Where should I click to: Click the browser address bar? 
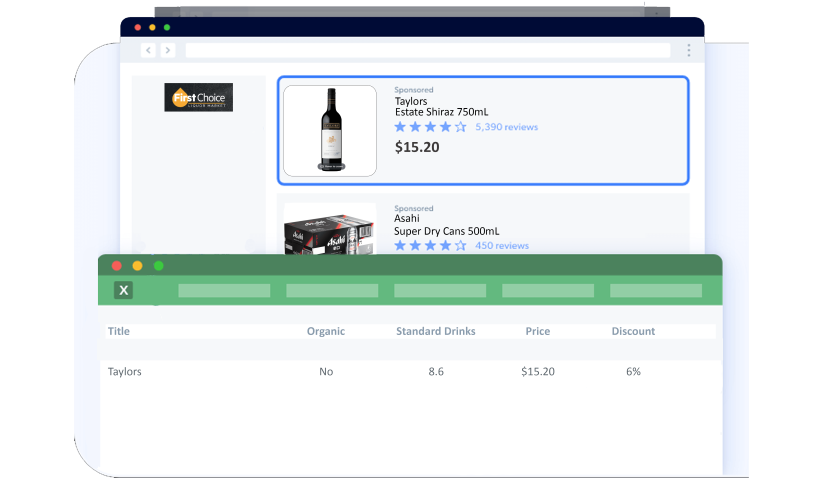(428, 50)
